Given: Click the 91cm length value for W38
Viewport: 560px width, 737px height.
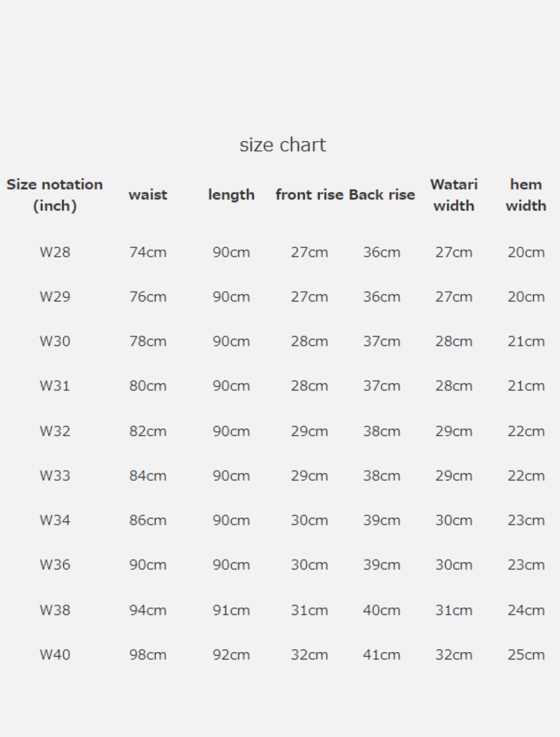Looking at the screenshot, I should coord(231,610).
